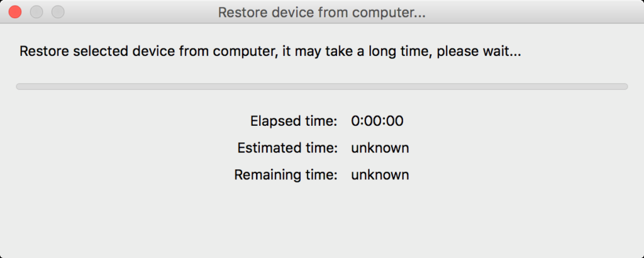
Task: Click the 0:00:00 elapsed time value
Action: click(x=377, y=121)
